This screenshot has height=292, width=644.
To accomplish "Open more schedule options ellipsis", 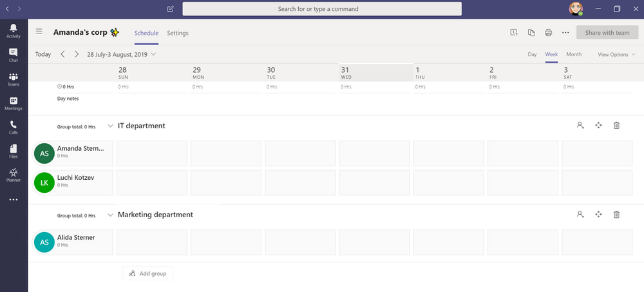I will (565, 32).
